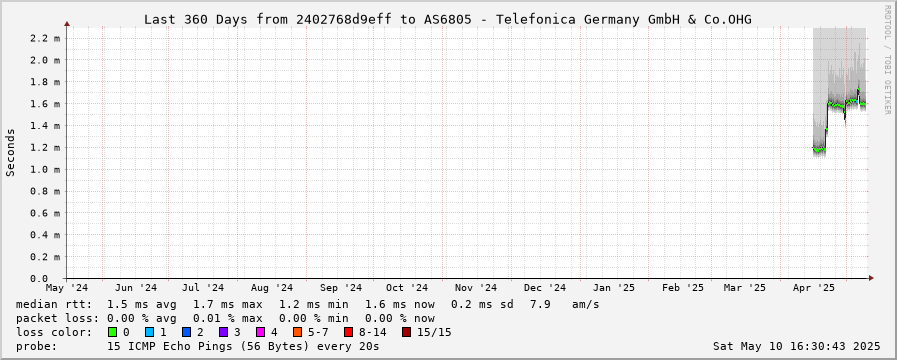Click the orange 5-7 loss swatch
897x360 pixels.
pyautogui.click(x=297, y=332)
